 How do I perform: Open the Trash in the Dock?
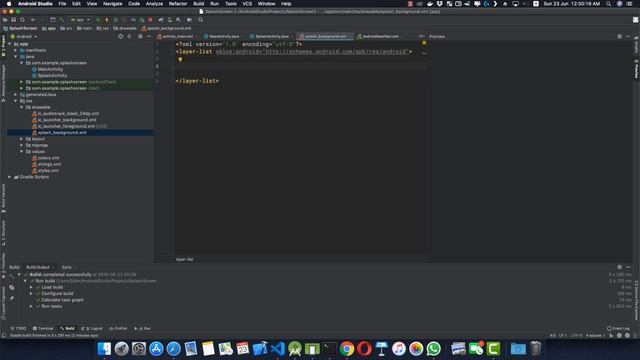click(536, 349)
